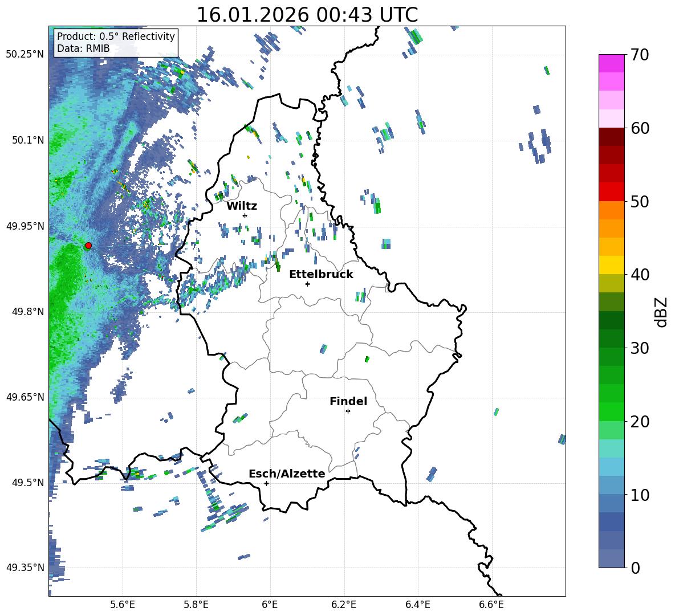Screen dimensions: 675x616
Task: Click the 49.5°N latitude label
Action: [x=29, y=482]
